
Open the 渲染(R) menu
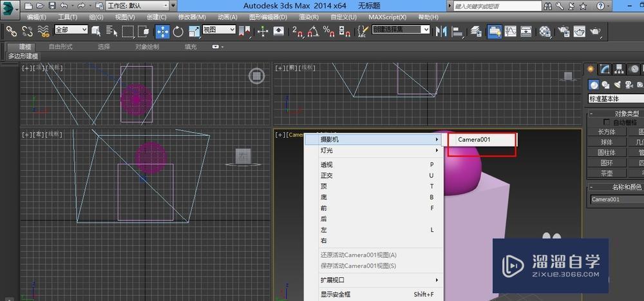tap(309, 17)
